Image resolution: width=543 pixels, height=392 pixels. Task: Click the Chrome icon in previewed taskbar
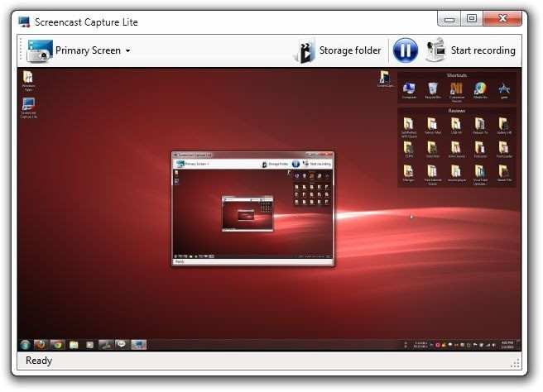(57, 344)
